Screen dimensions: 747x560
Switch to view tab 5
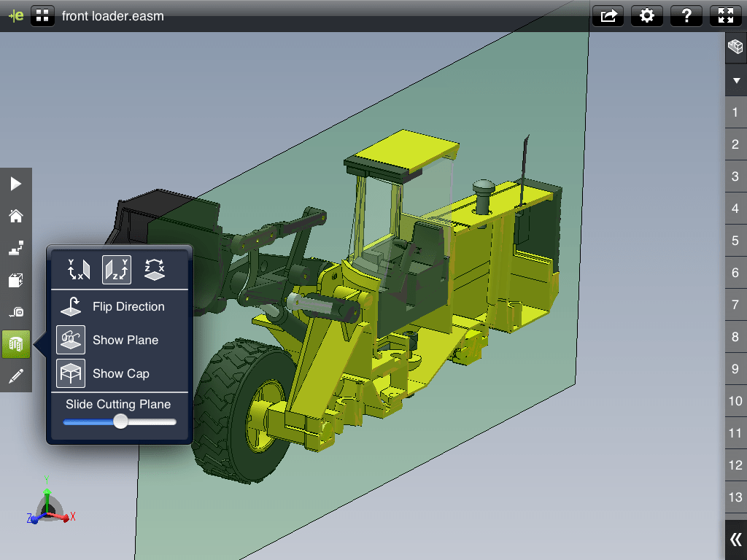pos(735,241)
